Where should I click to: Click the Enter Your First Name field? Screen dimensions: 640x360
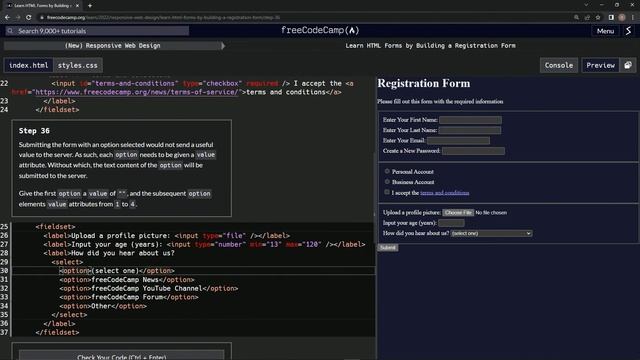click(x=470, y=120)
